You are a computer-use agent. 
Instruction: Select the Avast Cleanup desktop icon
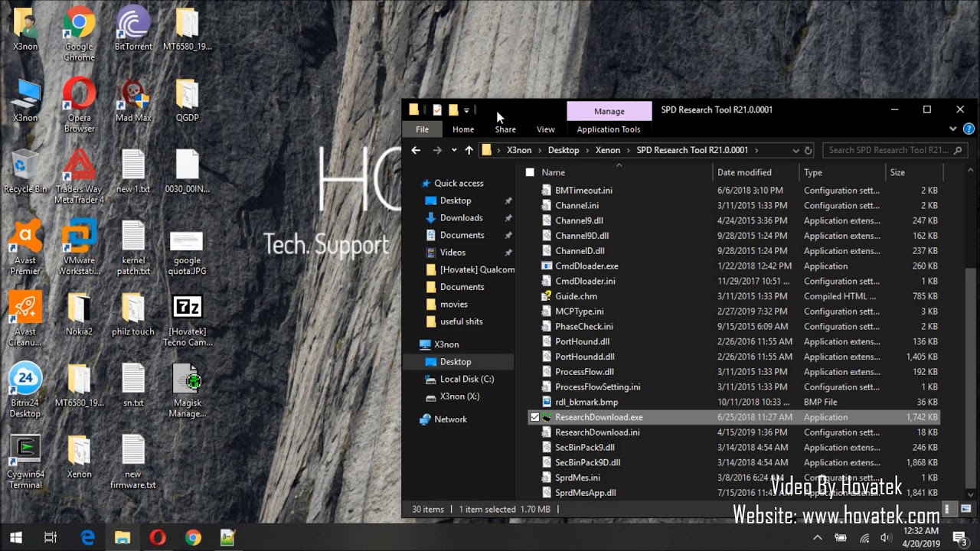click(24, 318)
